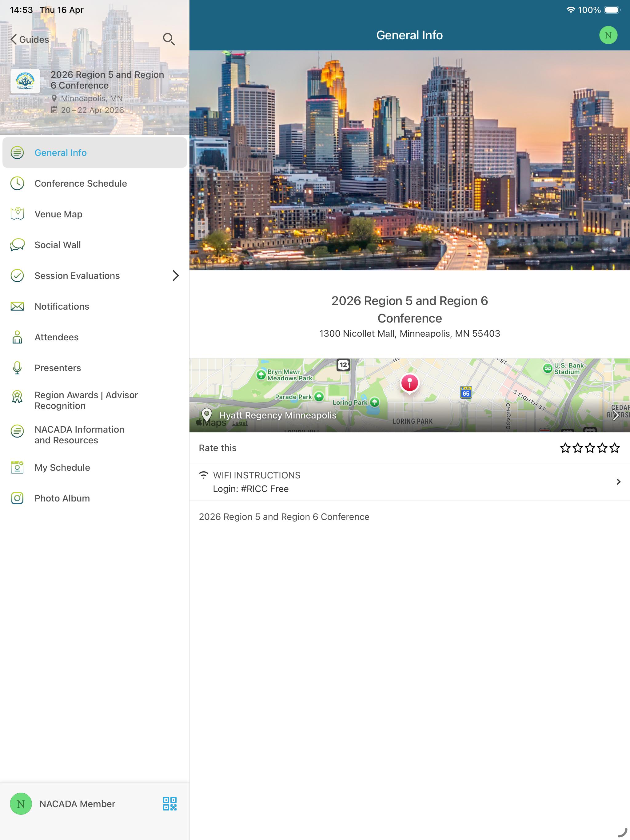Open NACADA Information list icon

coord(17,431)
